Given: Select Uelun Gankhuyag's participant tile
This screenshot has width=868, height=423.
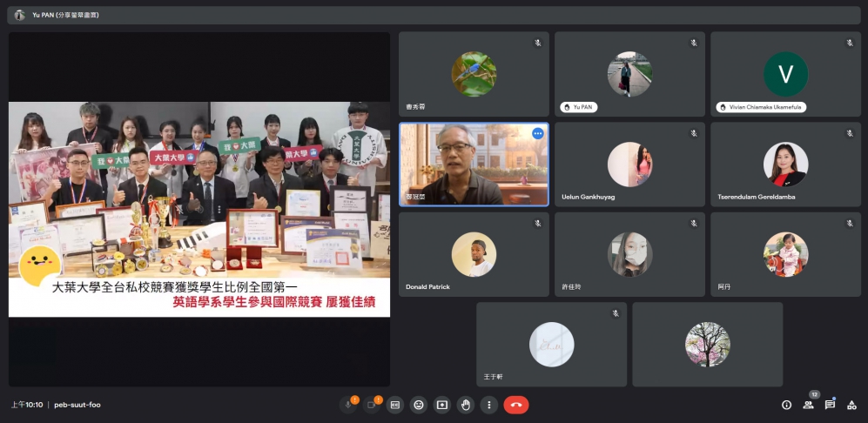Looking at the screenshot, I should [x=629, y=164].
